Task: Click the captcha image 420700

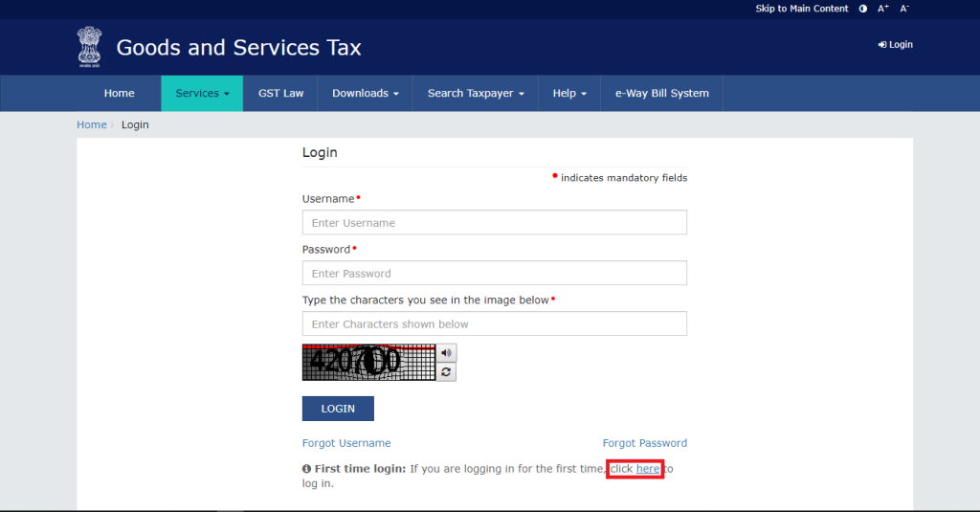Action: point(368,362)
